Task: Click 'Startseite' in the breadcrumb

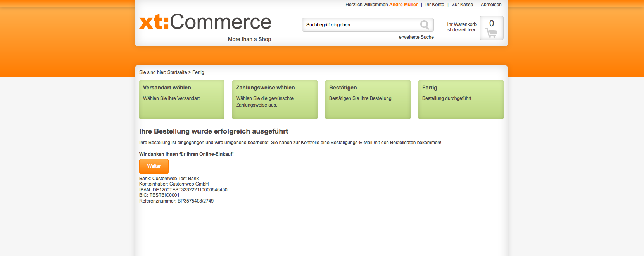Action: click(x=177, y=72)
